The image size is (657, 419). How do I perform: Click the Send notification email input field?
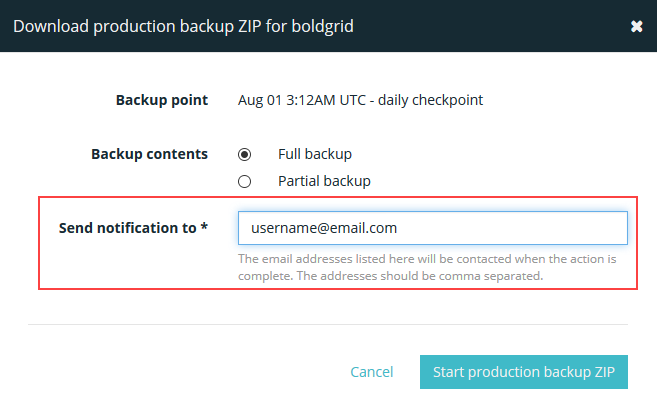pos(432,228)
